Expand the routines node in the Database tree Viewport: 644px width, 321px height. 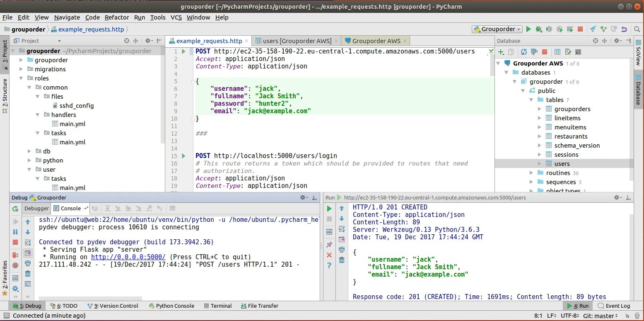click(531, 173)
